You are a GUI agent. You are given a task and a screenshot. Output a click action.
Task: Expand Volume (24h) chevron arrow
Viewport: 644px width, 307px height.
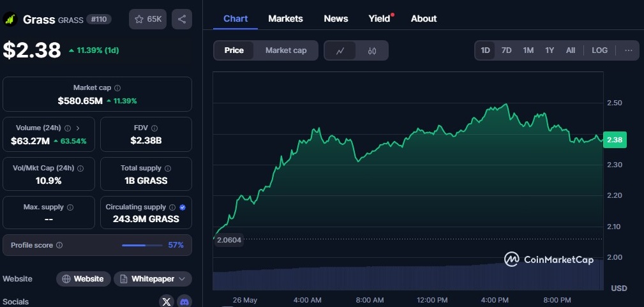[x=78, y=128]
